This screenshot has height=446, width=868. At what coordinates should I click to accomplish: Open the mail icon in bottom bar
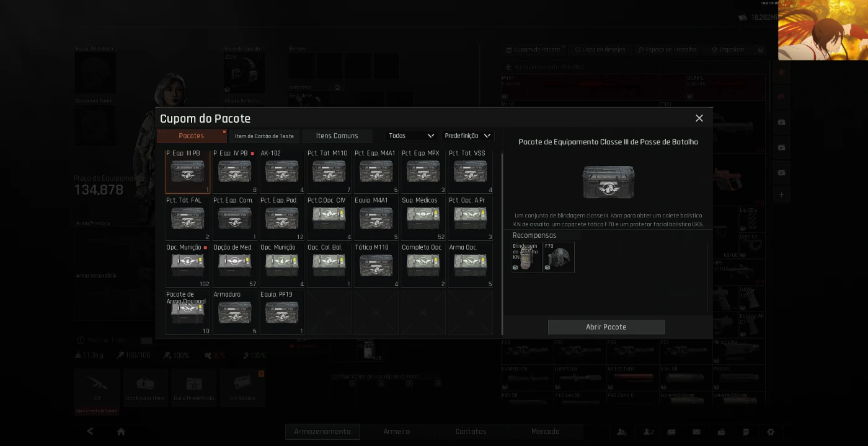coord(696,432)
